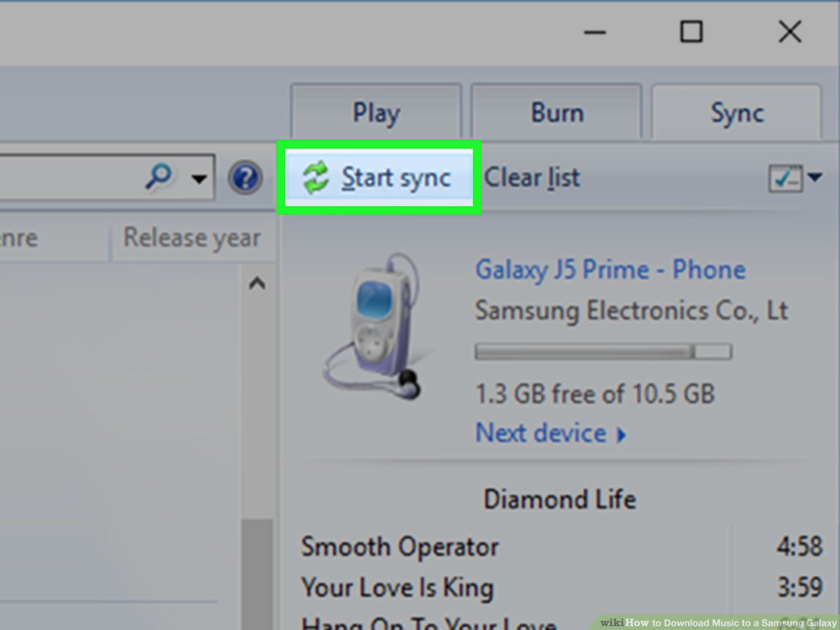Open the Galaxy J5 Prime - Phone link

pos(610,269)
